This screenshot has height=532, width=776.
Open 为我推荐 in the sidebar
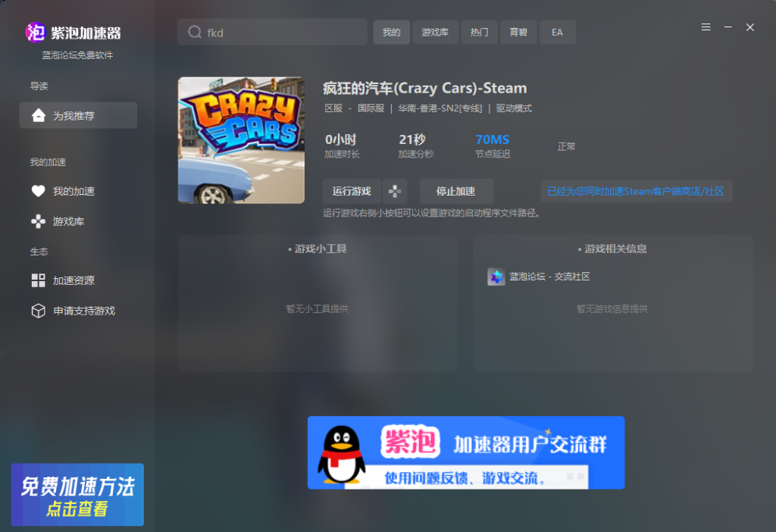78,115
